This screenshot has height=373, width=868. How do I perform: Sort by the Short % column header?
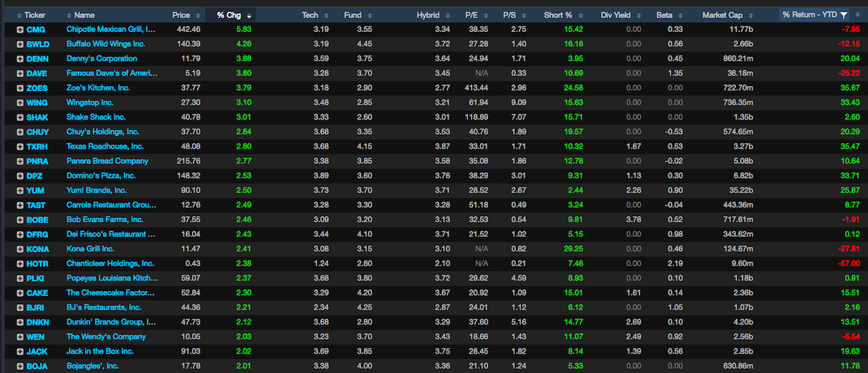pyautogui.click(x=558, y=15)
